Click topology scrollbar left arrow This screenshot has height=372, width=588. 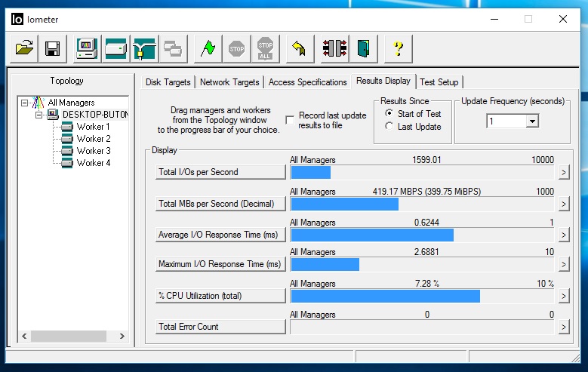pyautogui.click(x=24, y=336)
